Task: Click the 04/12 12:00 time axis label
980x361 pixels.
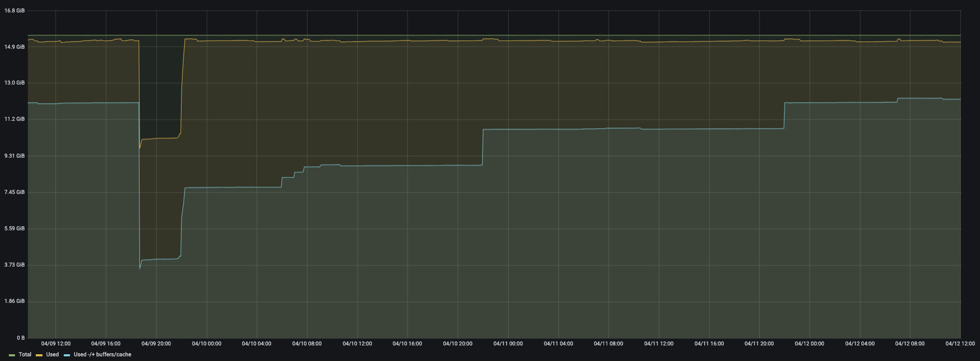Action: click(x=960, y=343)
